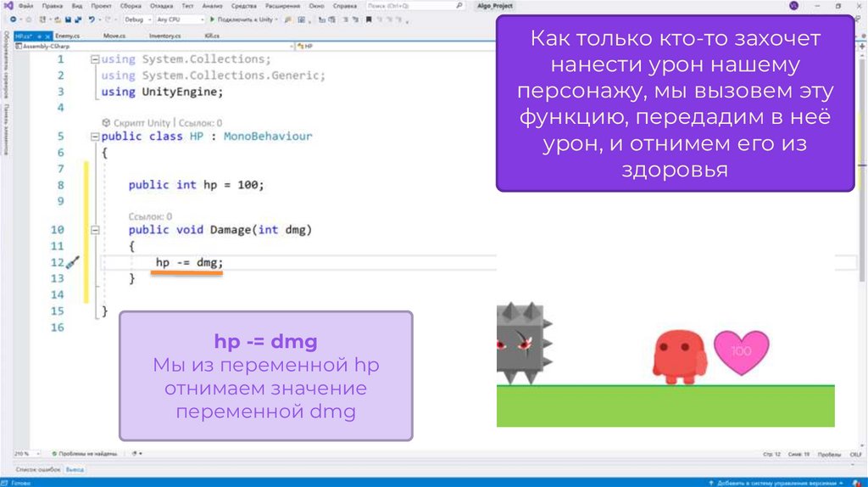Open the Assembly-CSharp project dropdown

click(x=154, y=46)
